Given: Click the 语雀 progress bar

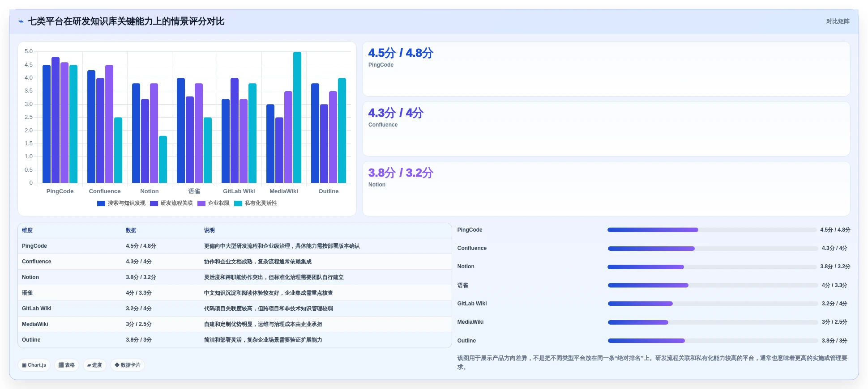Looking at the screenshot, I should point(713,285).
